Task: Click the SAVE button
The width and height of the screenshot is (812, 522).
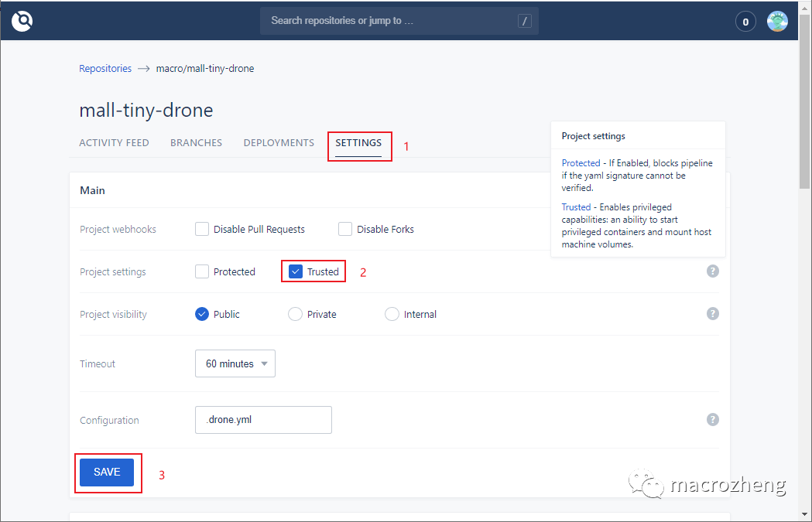Action: (x=108, y=472)
